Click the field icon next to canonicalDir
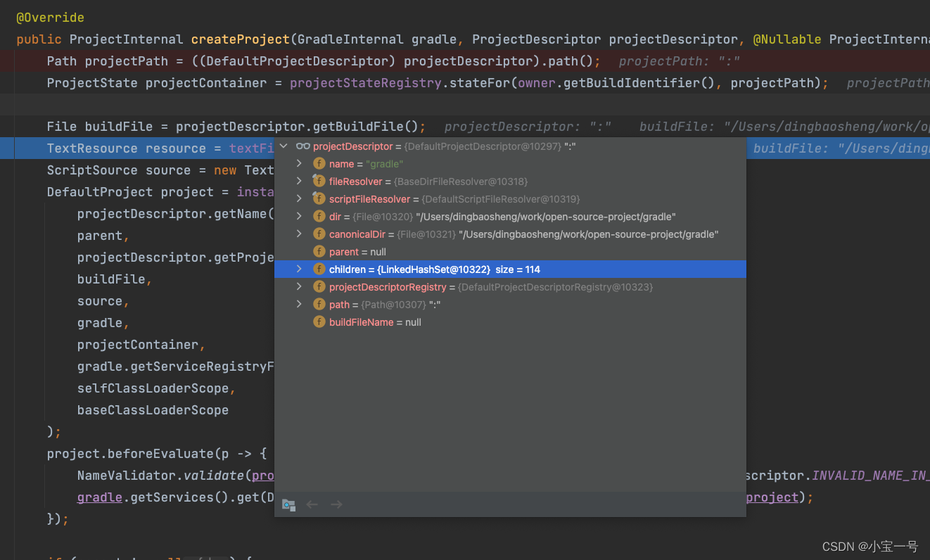 point(319,234)
